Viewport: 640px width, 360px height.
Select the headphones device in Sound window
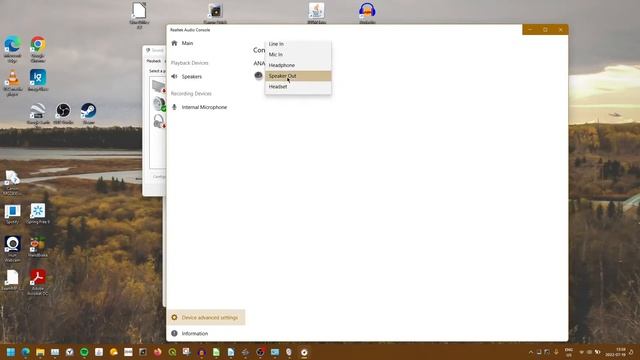click(159, 121)
